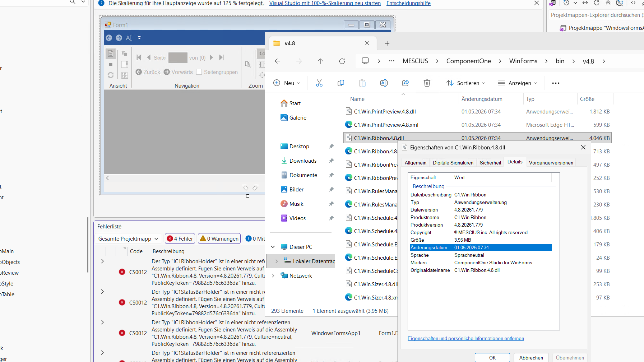
Task: Select the Änderungsdatum row in Details list
Action: [481, 247]
